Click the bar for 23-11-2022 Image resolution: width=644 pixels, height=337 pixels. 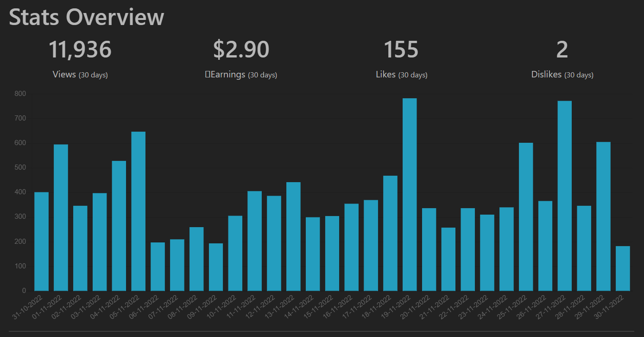487,253
